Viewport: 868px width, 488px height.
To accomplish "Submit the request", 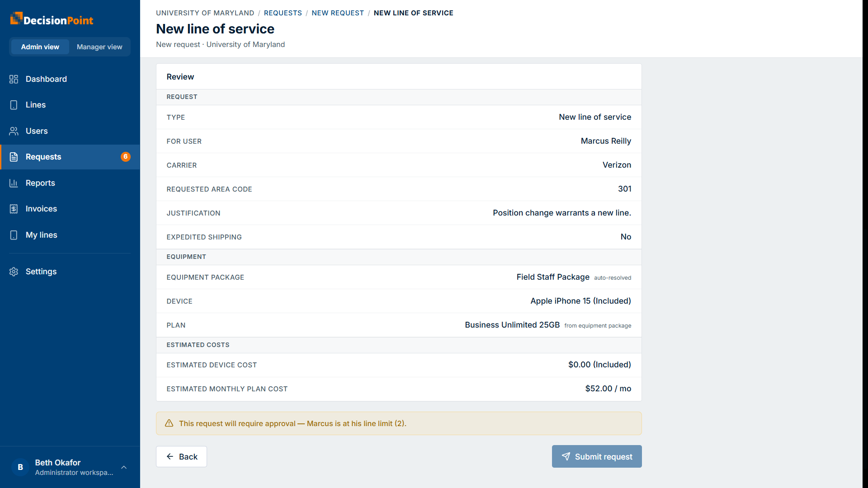I will tap(597, 457).
